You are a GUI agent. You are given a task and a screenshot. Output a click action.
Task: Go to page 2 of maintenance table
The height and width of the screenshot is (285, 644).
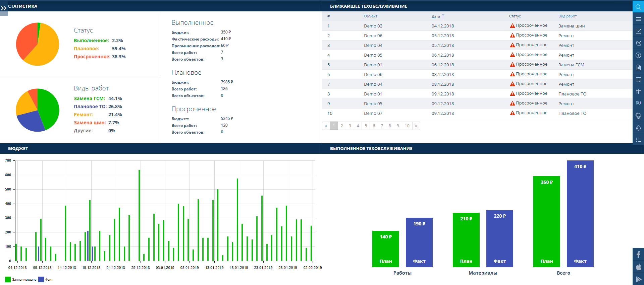[342, 126]
